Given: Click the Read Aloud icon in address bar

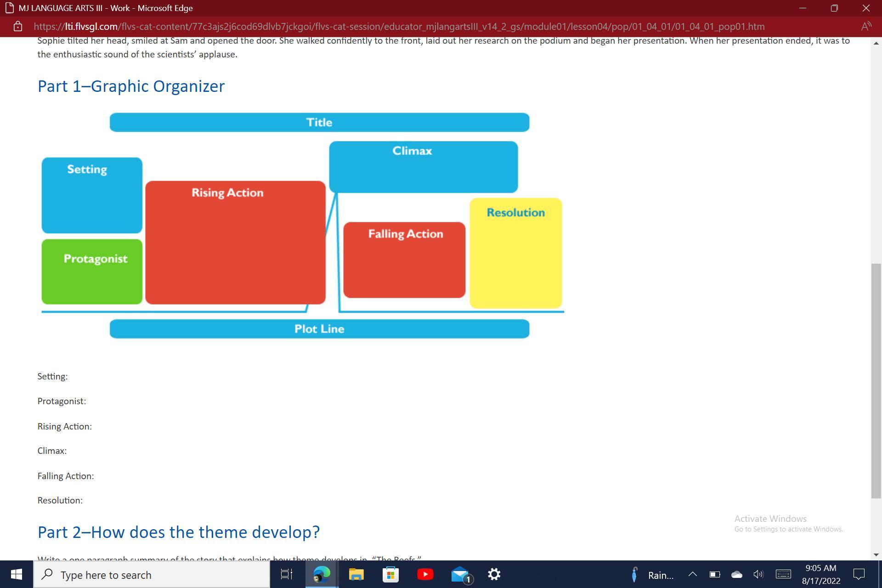Looking at the screenshot, I should click(x=866, y=27).
